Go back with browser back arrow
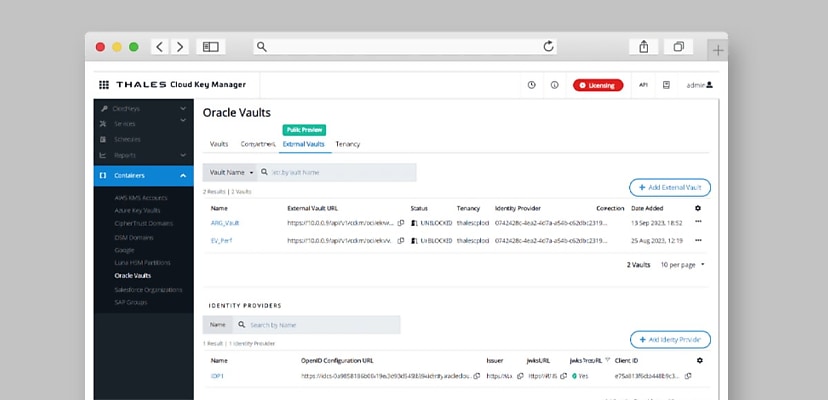This screenshot has width=828, height=400. click(x=159, y=47)
